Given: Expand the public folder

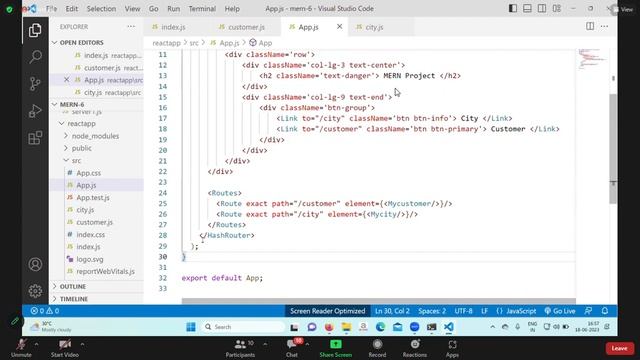Looking at the screenshot, I should click(x=82, y=148).
